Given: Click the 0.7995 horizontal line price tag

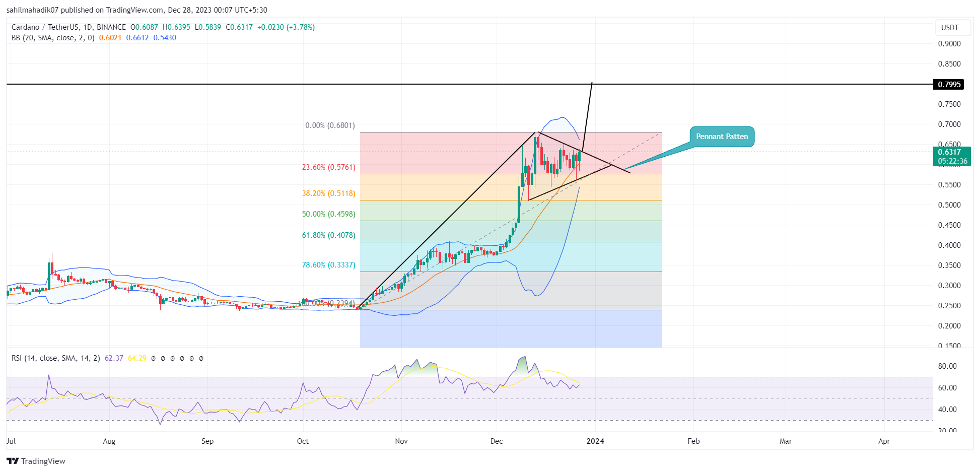Looking at the screenshot, I should tap(948, 84).
